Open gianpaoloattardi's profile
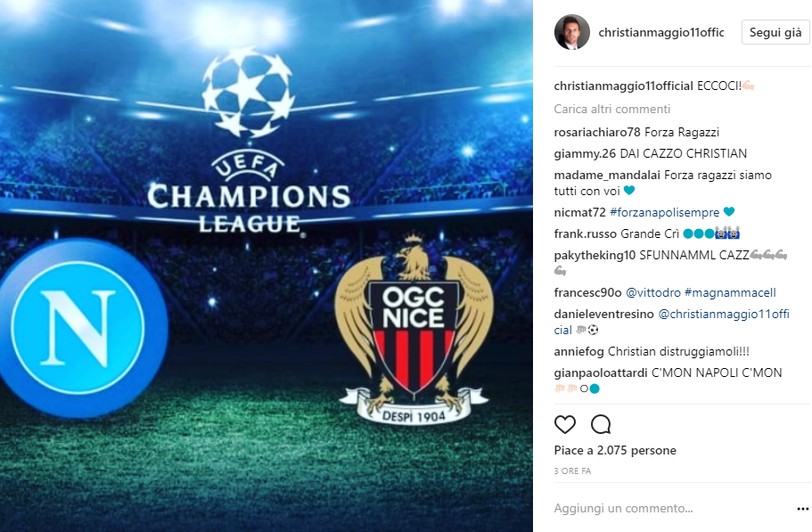The height and width of the screenshot is (532, 812). point(601,372)
